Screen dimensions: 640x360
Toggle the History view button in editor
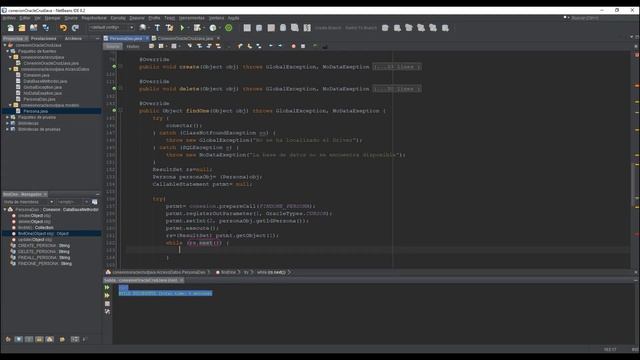pos(133,46)
